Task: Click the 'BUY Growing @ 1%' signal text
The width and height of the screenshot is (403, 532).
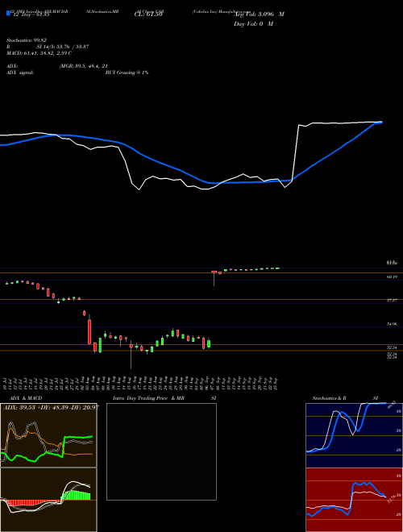Action: (127, 73)
